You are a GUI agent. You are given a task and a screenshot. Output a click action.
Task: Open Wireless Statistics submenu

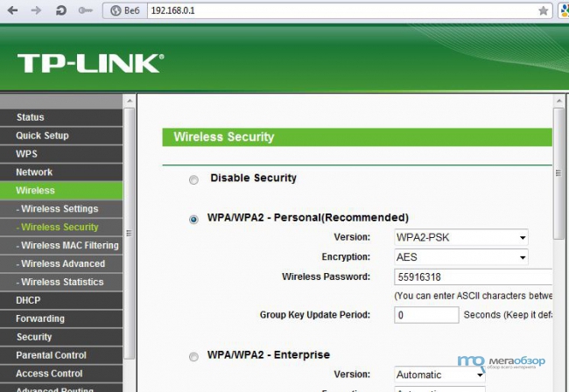61,282
